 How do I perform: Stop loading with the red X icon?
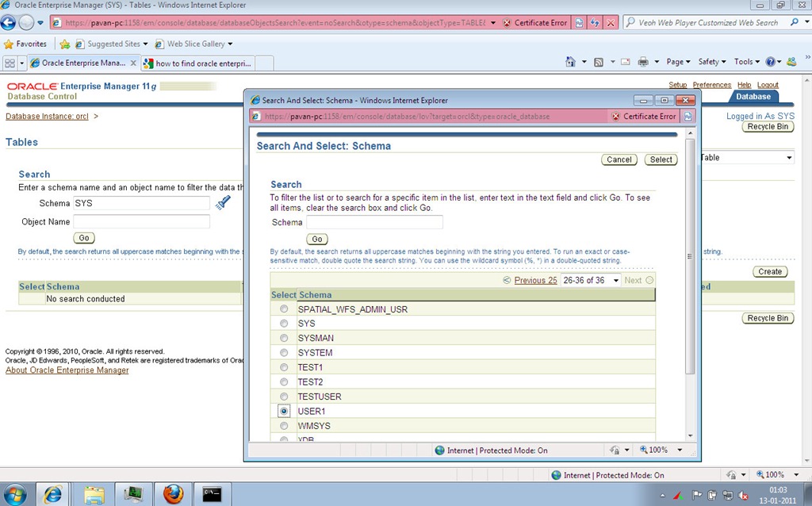click(x=611, y=23)
